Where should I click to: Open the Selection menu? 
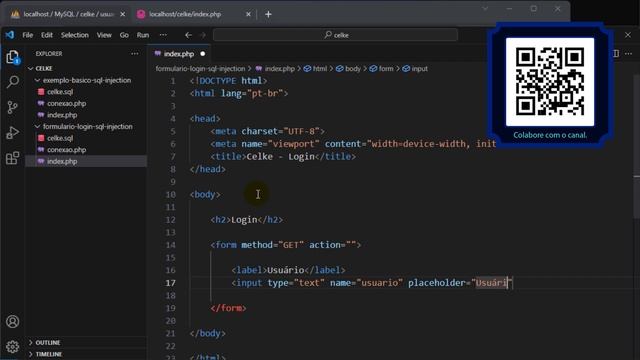[75, 35]
